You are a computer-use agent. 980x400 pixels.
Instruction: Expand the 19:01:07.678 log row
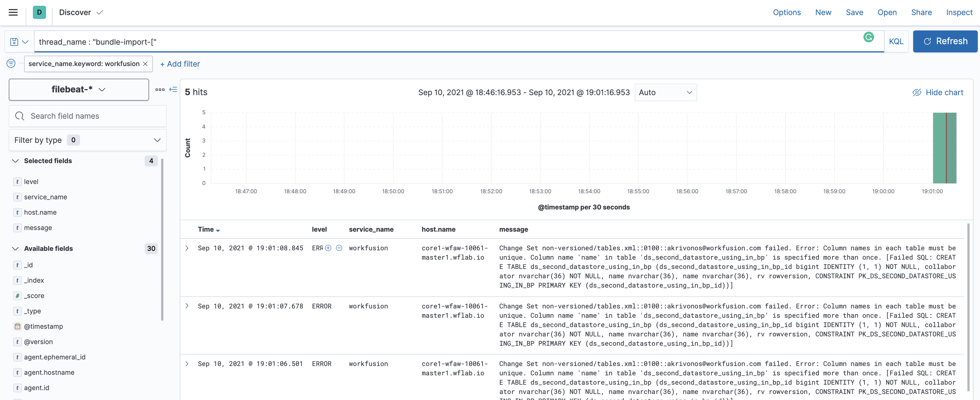pos(187,306)
